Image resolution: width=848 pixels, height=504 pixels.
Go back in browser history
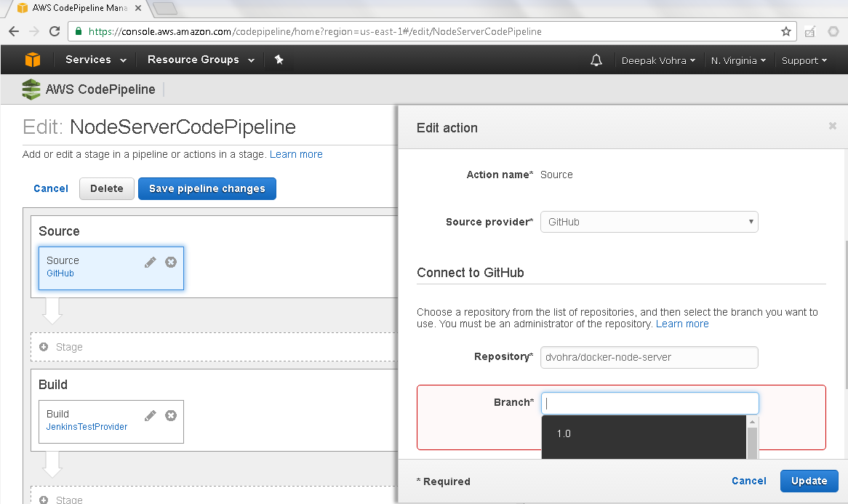tap(14, 31)
